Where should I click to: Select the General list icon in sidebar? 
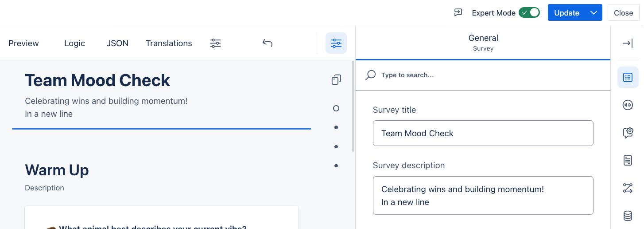(x=628, y=77)
